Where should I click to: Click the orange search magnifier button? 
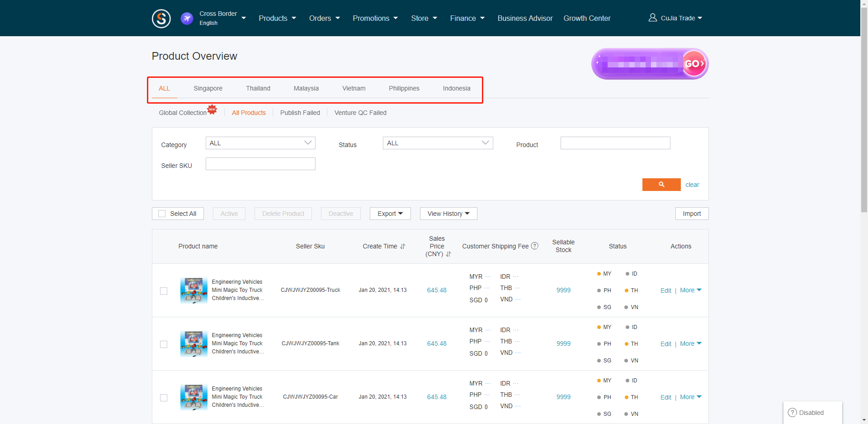coord(661,185)
